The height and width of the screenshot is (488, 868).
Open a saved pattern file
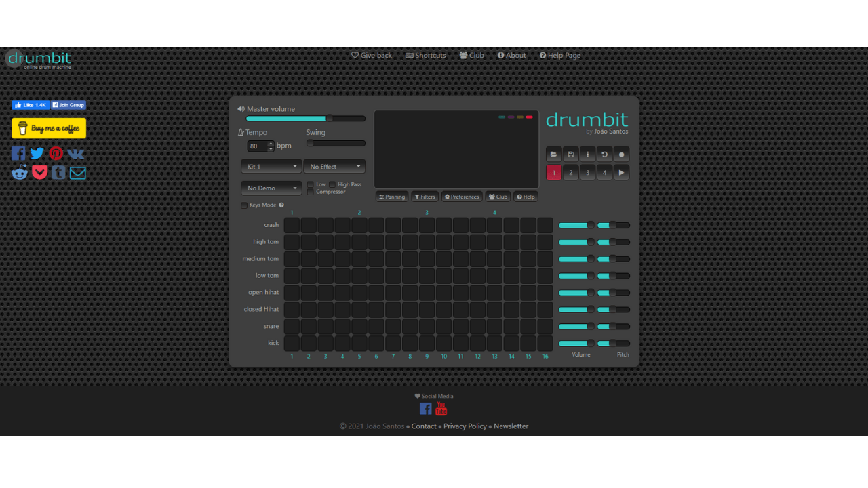click(553, 154)
